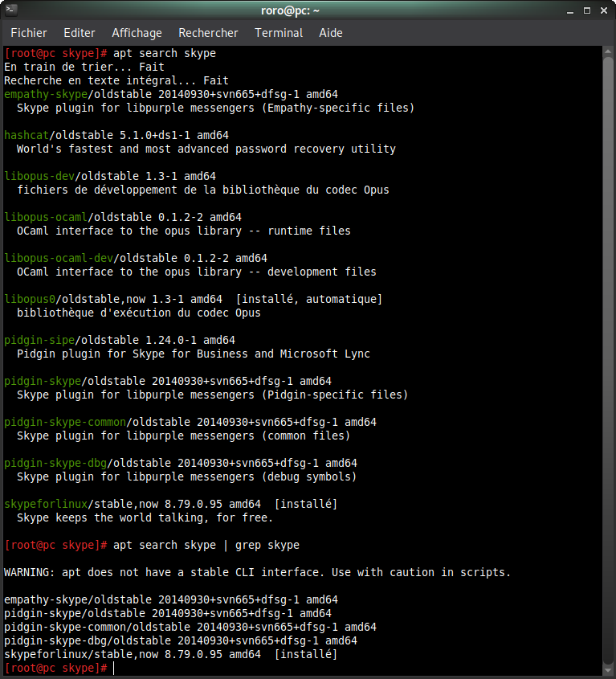Click 'Skype keeps the world talking' description

tap(145, 518)
